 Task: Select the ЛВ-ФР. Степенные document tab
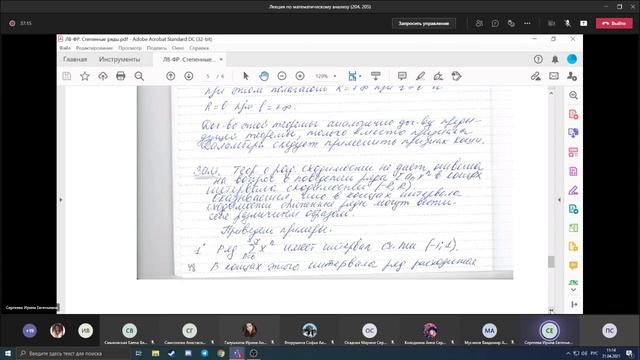[189, 60]
